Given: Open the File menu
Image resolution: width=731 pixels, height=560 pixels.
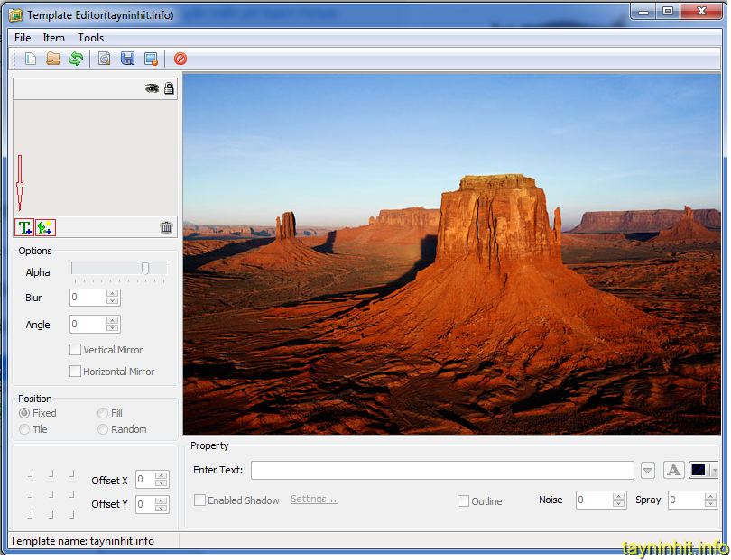Looking at the screenshot, I should tap(23, 38).
